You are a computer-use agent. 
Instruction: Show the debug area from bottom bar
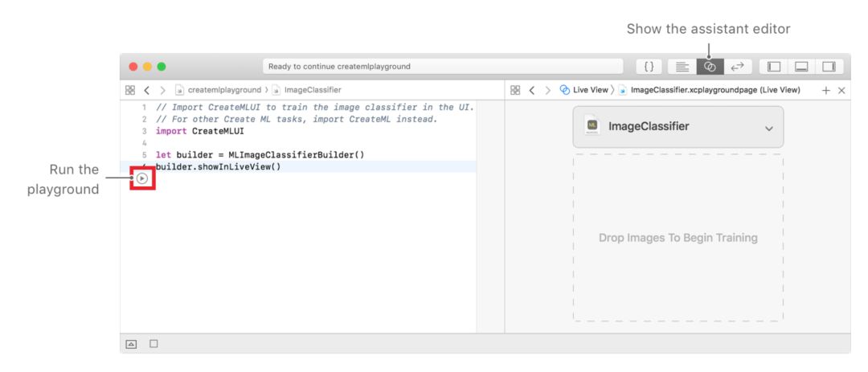click(131, 344)
